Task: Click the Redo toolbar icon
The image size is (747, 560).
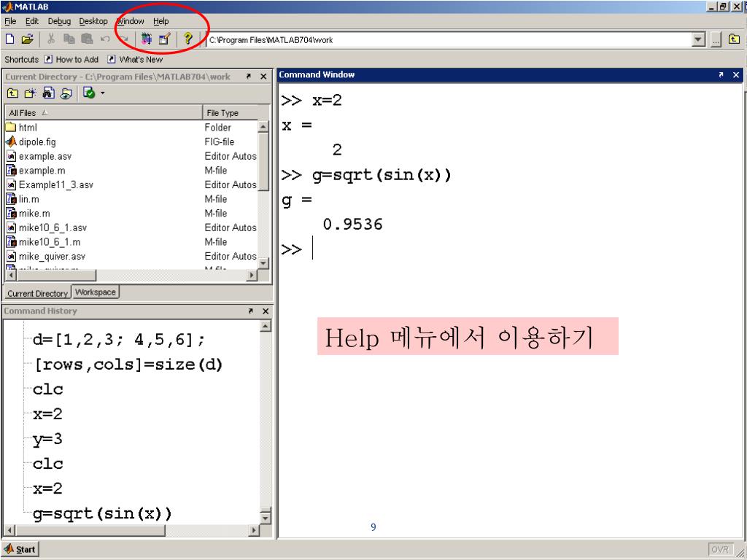Action: [123, 39]
